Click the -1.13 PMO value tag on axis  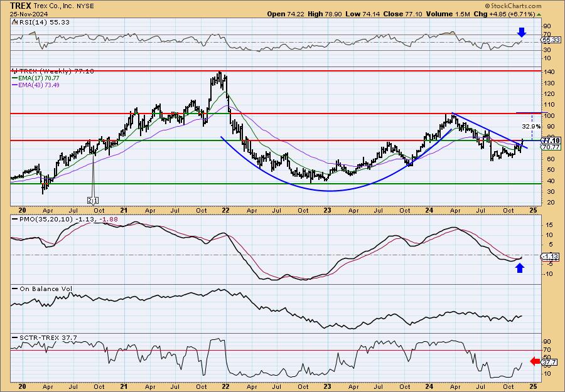click(551, 257)
